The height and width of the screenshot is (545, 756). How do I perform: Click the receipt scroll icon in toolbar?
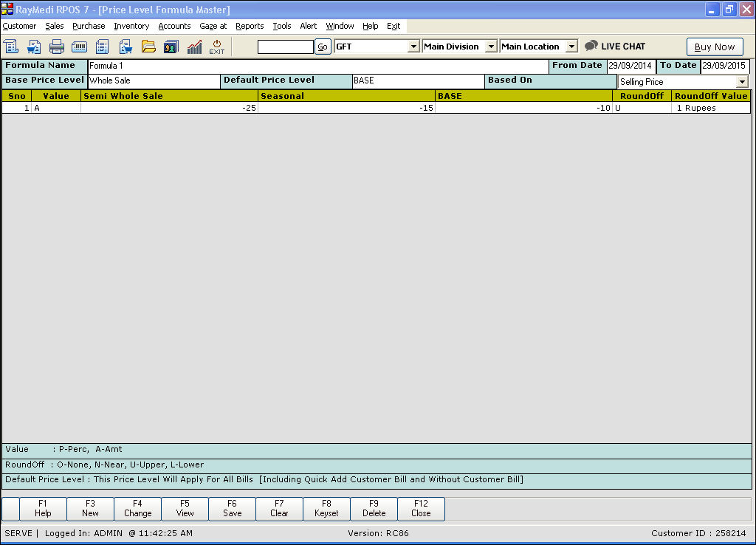click(x=11, y=47)
